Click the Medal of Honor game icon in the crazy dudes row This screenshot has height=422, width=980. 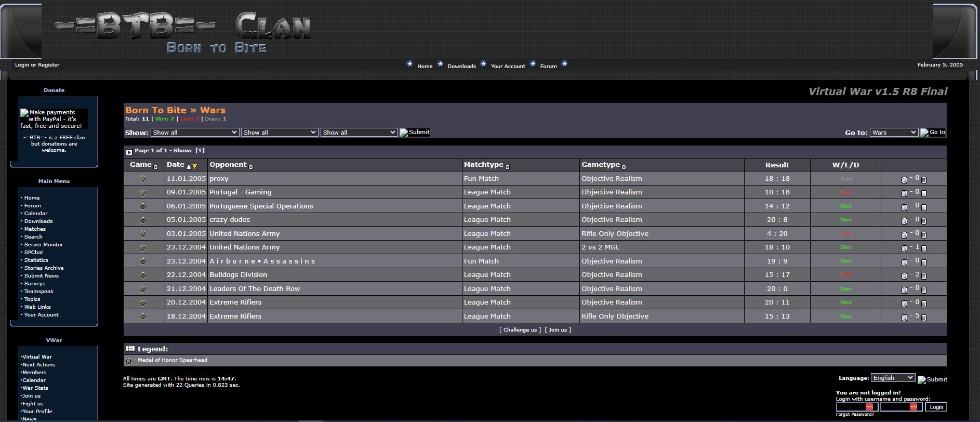tap(143, 220)
